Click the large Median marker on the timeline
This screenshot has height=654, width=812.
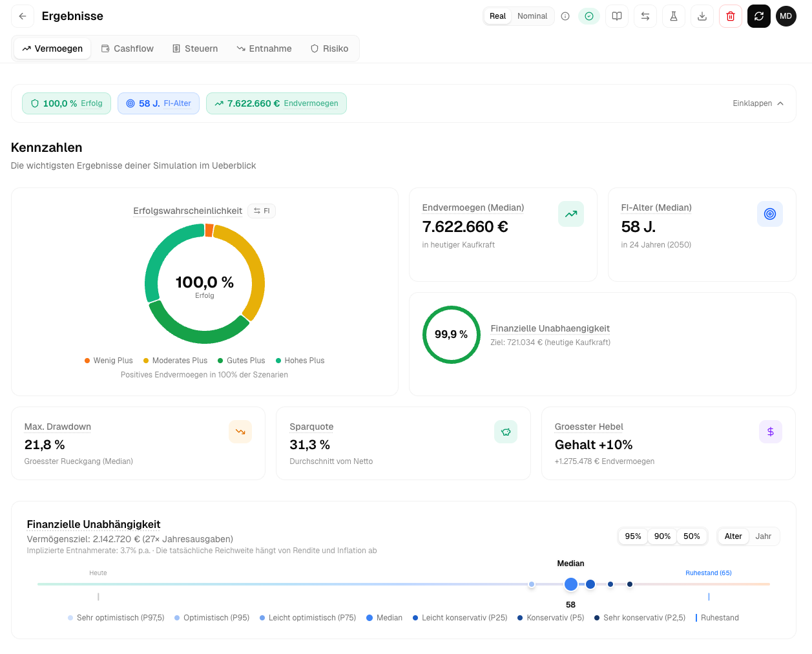coord(570,584)
